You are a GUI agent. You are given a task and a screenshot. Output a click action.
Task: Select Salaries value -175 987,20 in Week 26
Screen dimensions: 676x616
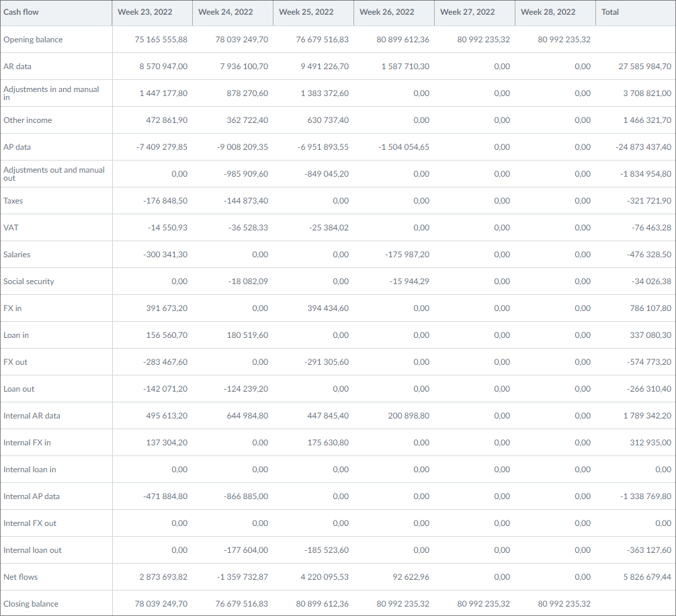pos(407,255)
